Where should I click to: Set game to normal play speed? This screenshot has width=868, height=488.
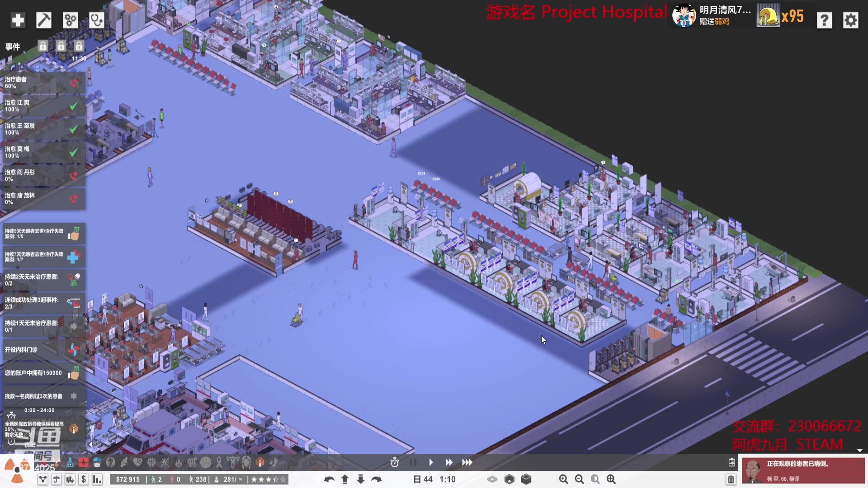tap(431, 462)
